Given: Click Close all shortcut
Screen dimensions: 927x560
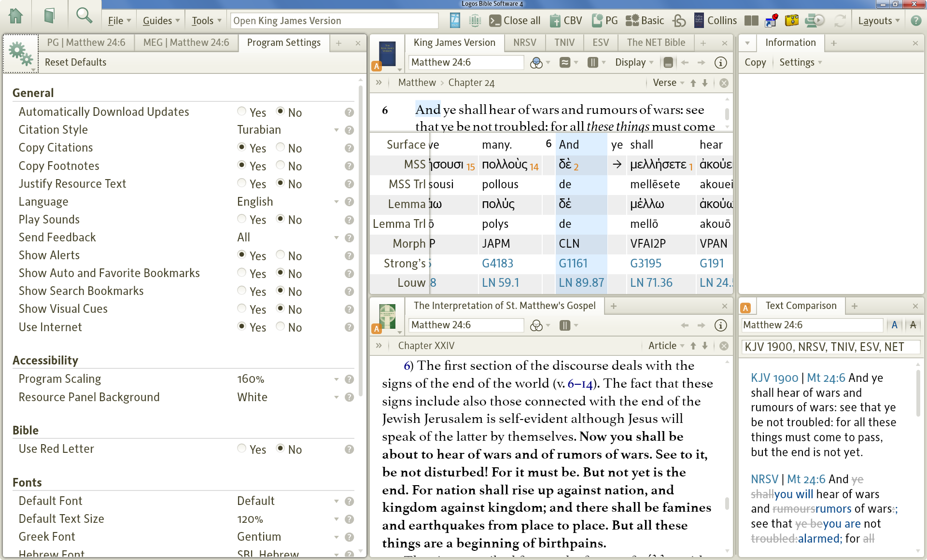Looking at the screenshot, I should 515,20.
